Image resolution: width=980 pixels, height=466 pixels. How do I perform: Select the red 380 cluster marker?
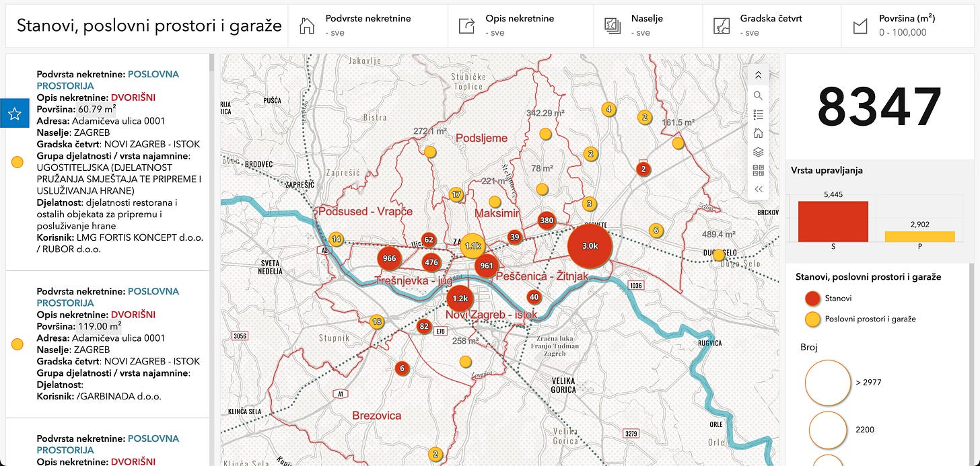coord(547,221)
